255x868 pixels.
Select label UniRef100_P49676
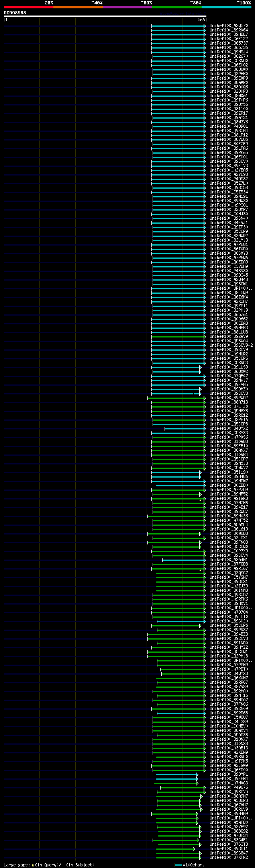tap(229, 788)
